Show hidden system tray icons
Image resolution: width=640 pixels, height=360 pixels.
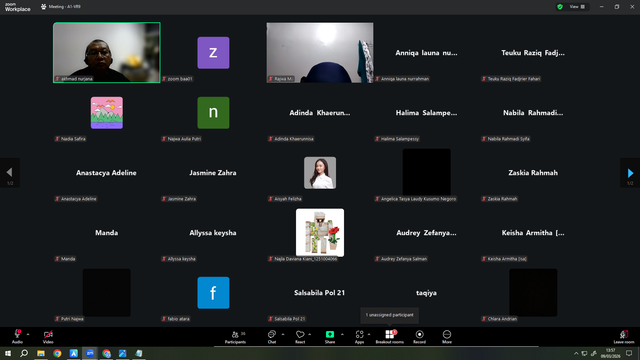click(576, 353)
